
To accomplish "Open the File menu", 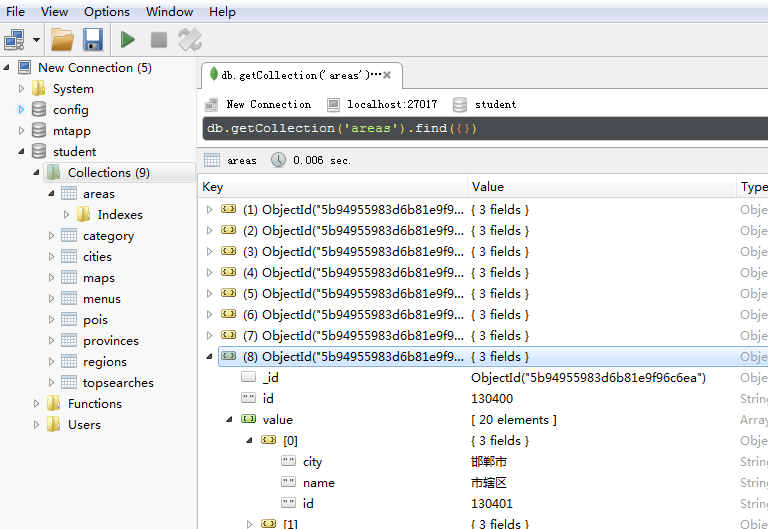I will [15, 11].
